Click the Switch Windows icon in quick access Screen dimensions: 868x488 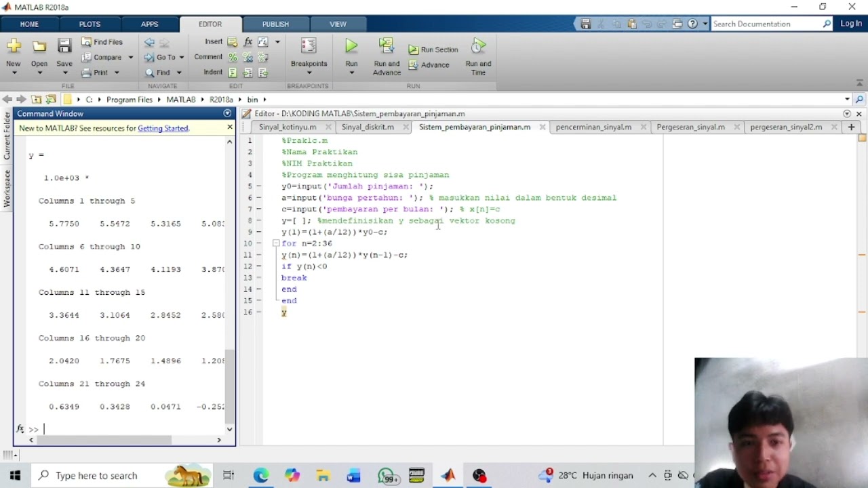click(677, 24)
